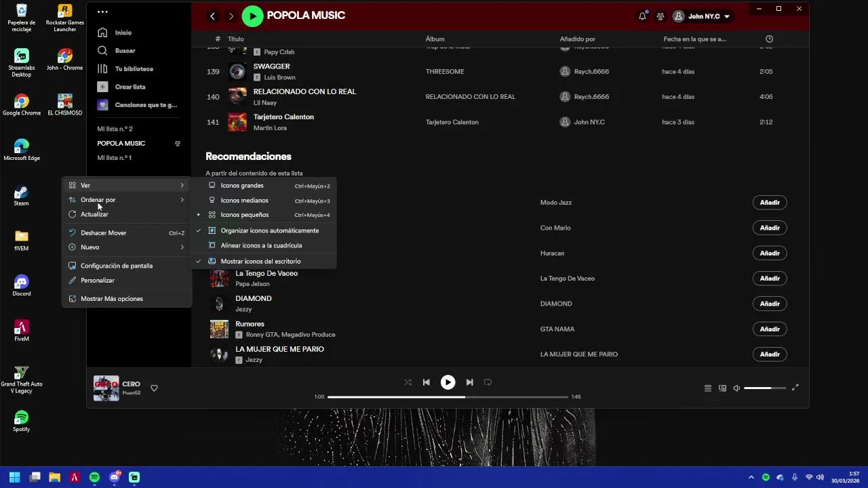
Task: Toggle Alinear iconos a la cuadrícula
Action: pyautogui.click(x=264, y=245)
